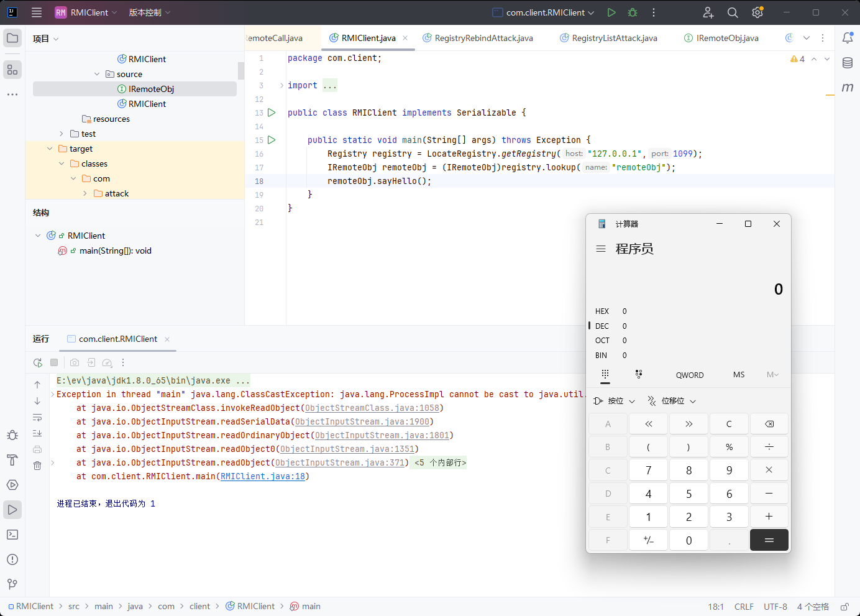The height and width of the screenshot is (616, 860).
Task: Open the run configuration com.client.RMIClient dropdown
Action: pyautogui.click(x=544, y=12)
